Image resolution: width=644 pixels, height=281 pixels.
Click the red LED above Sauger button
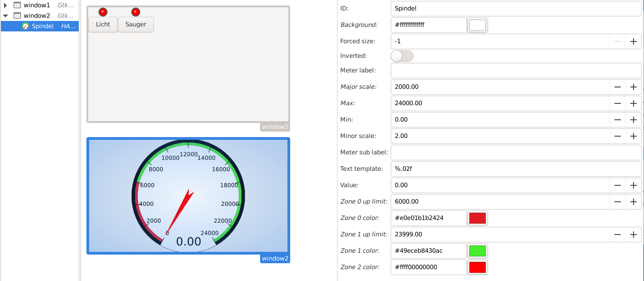point(136,12)
